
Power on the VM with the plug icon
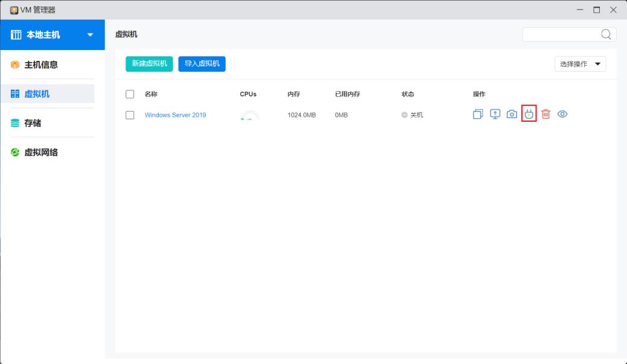[529, 114]
